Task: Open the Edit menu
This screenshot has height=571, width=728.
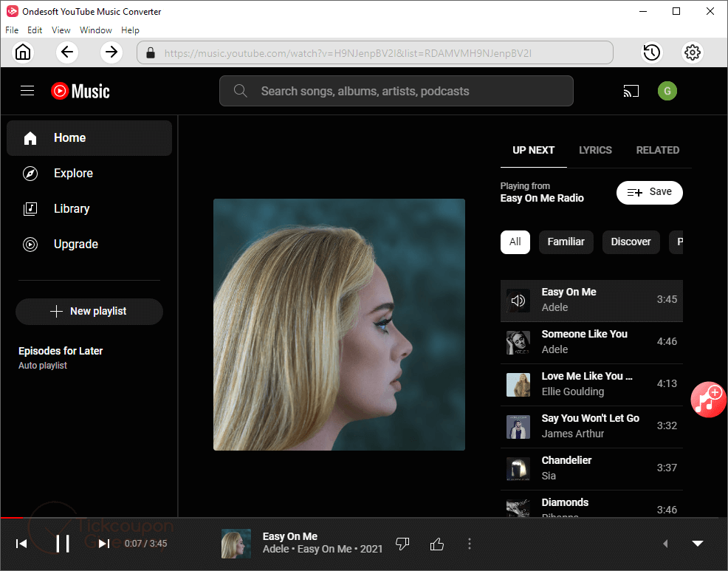Action: click(35, 30)
